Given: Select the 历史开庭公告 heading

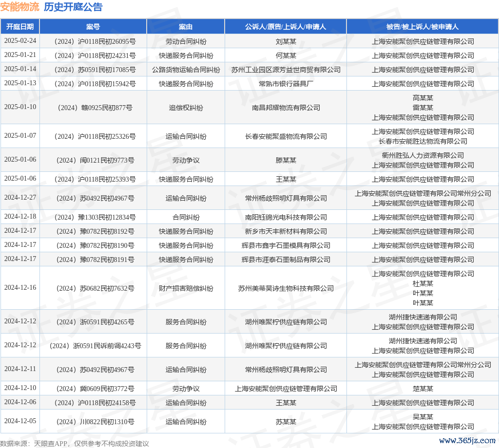Looking at the screenshot, I should [73, 7].
